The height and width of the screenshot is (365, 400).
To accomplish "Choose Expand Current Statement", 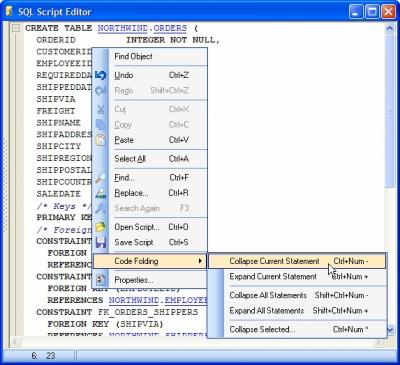I will coord(297,277).
